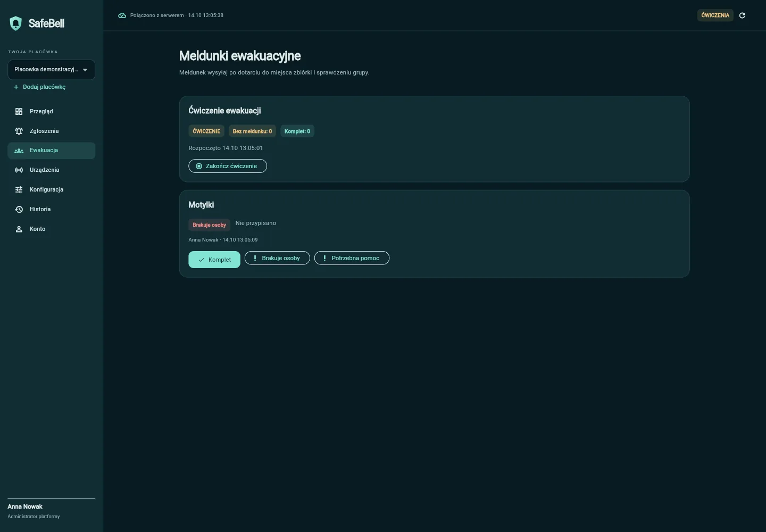Click the Historia clock icon
Screen dimensions: 766x532
coord(19,209)
